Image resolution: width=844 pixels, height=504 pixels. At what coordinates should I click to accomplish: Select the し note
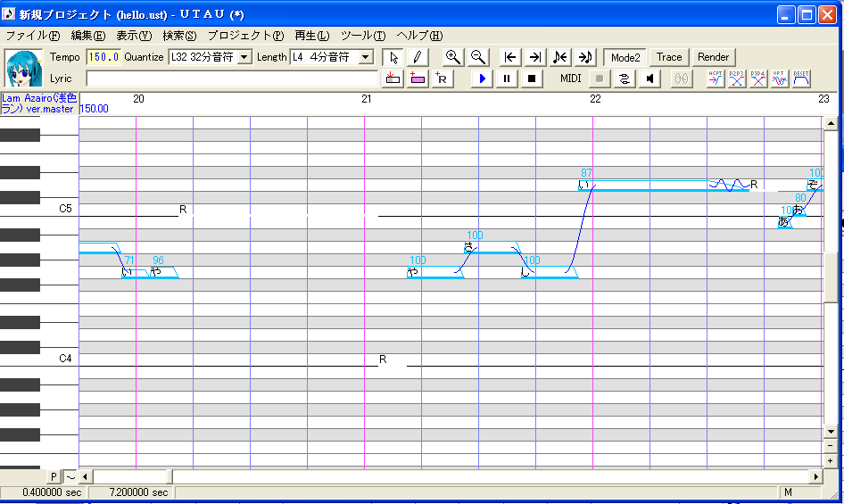[x=549, y=272]
